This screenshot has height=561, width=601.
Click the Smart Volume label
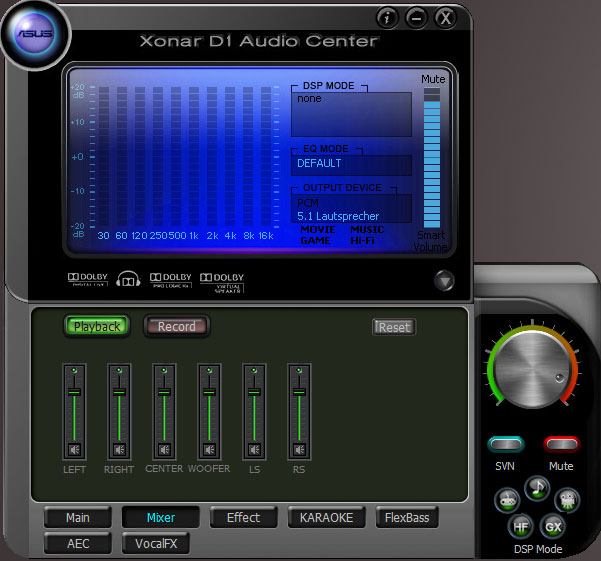(x=430, y=241)
